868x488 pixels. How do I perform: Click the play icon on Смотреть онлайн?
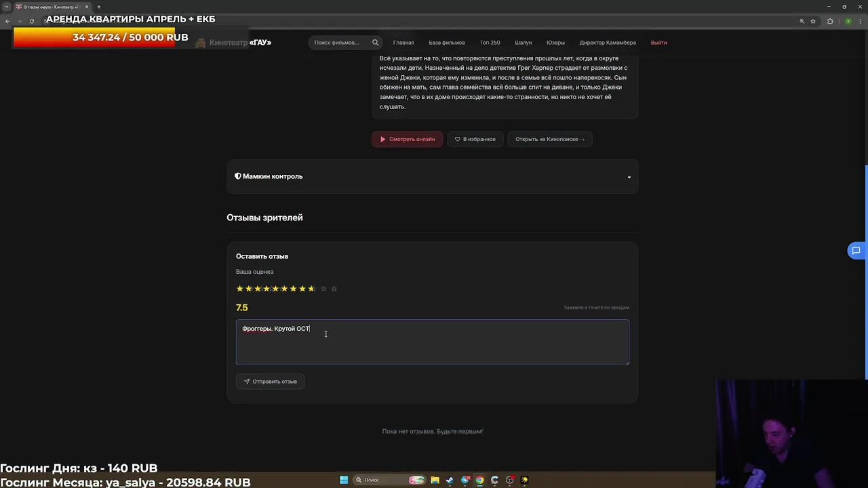pos(382,139)
